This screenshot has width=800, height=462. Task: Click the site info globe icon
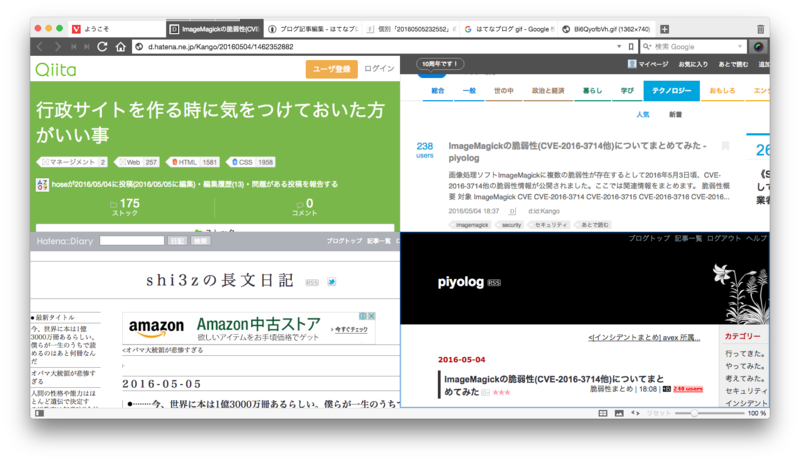(139, 47)
